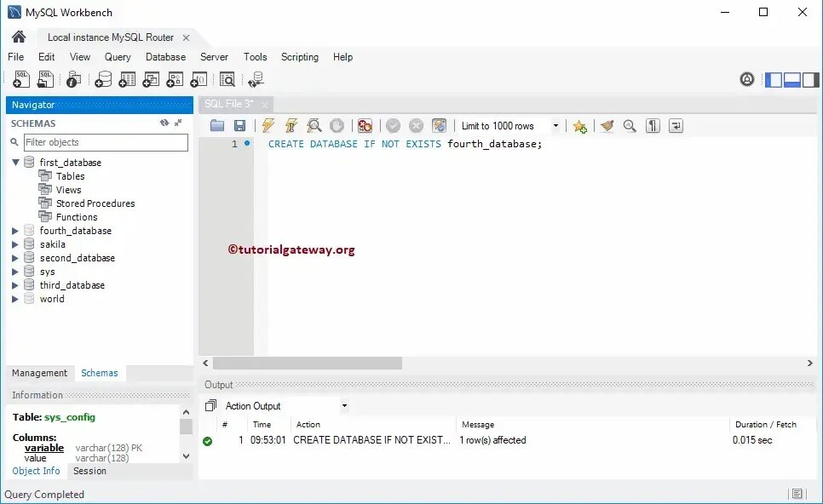Refresh the schemas list icon
823x504 pixels.
pyautogui.click(x=164, y=123)
